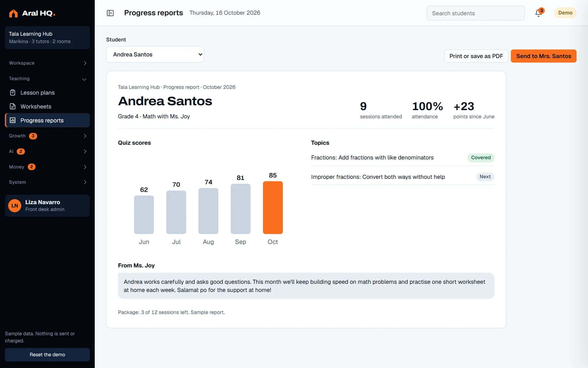The image size is (588, 368).
Task: Click the +23 points since June stat
Action: pos(474,110)
